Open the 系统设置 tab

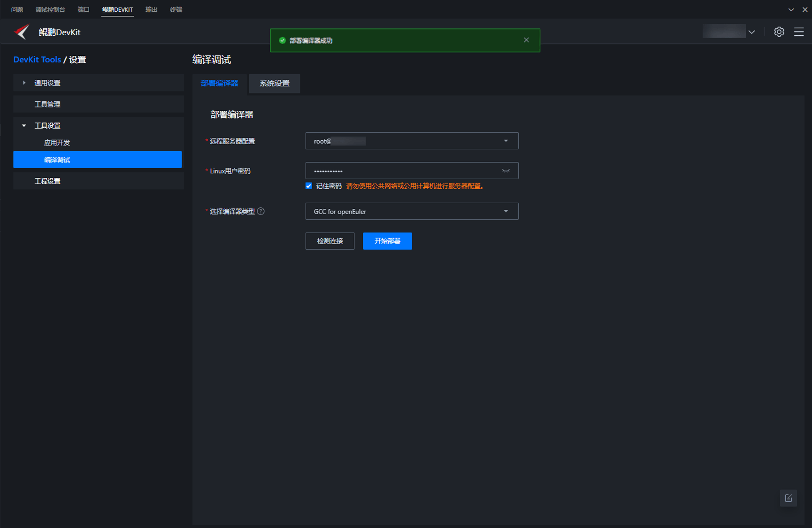tap(275, 84)
